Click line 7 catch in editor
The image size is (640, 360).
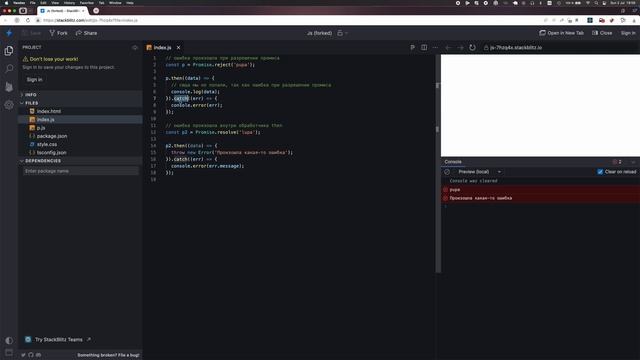pyautogui.click(x=181, y=98)
